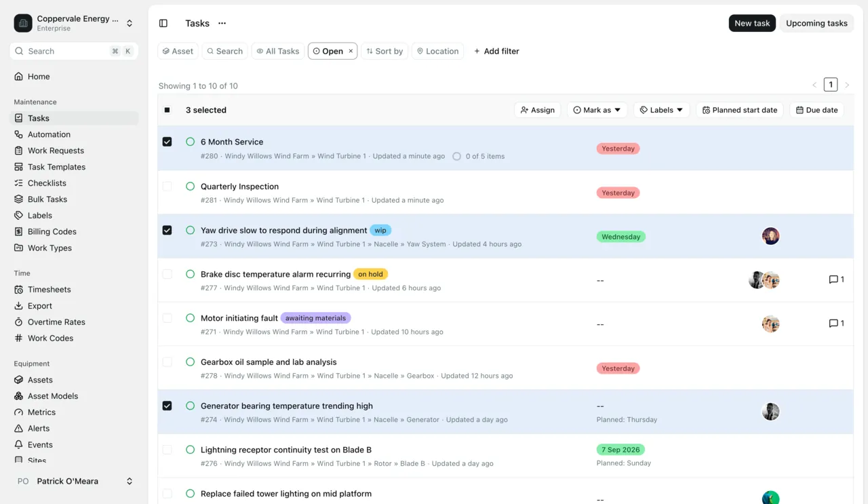The height and width of the screenshot is (504, 868).
Task: Click checklist progress circle 0 of 5 items
Action: 456,156
